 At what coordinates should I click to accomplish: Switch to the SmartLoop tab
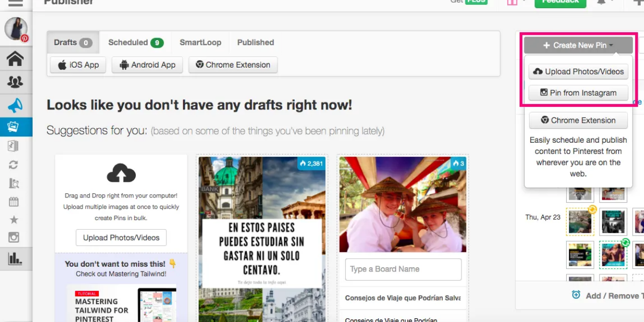tap(200, 42)
